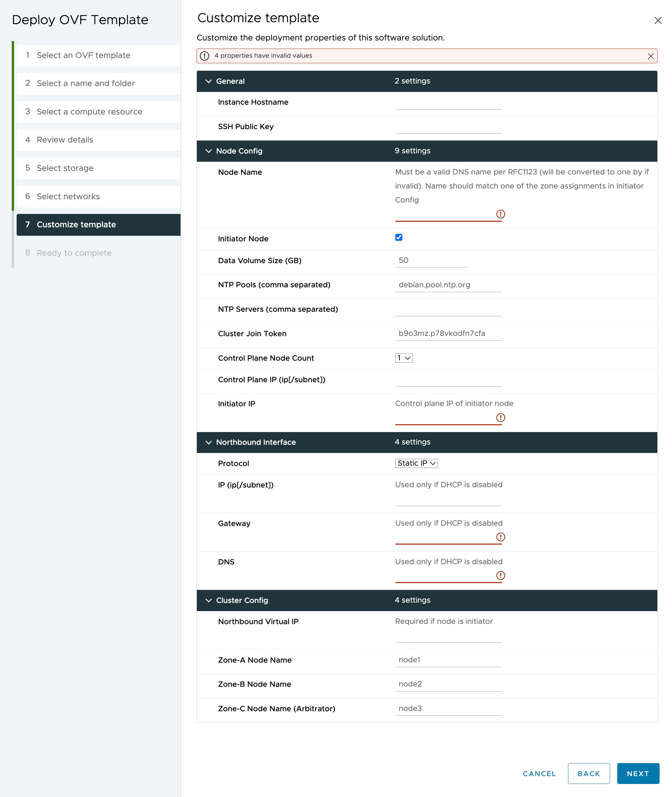Click the error icon under Gateway field
The image size is (672, 797).
click(x=501, y=537)
